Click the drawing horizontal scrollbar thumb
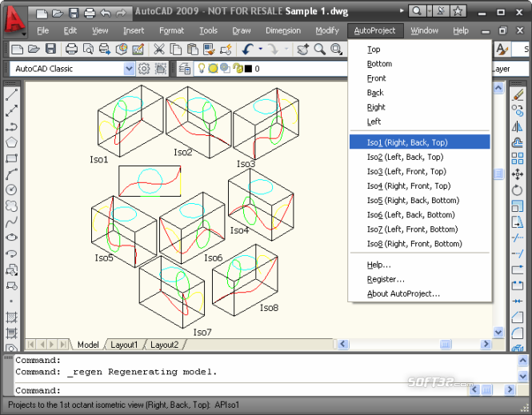The width and height of the screenshot is (532, 415). (x=446, y=345)
